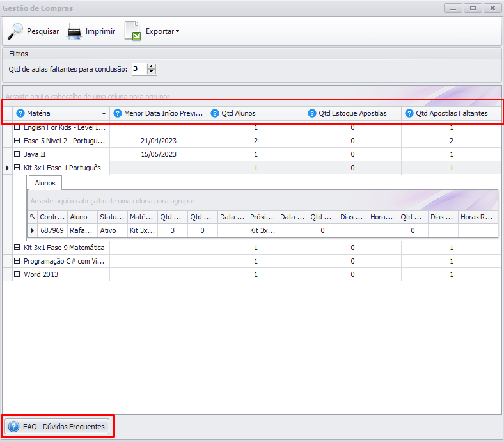Select the Alunos tab
Screen dimensions: 504x442
point(45,183)
